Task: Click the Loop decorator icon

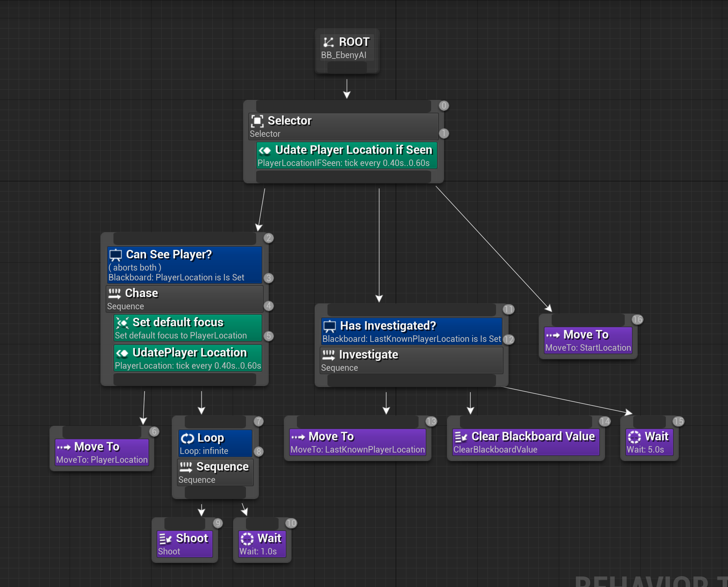Action: click(x=187, y=438)
